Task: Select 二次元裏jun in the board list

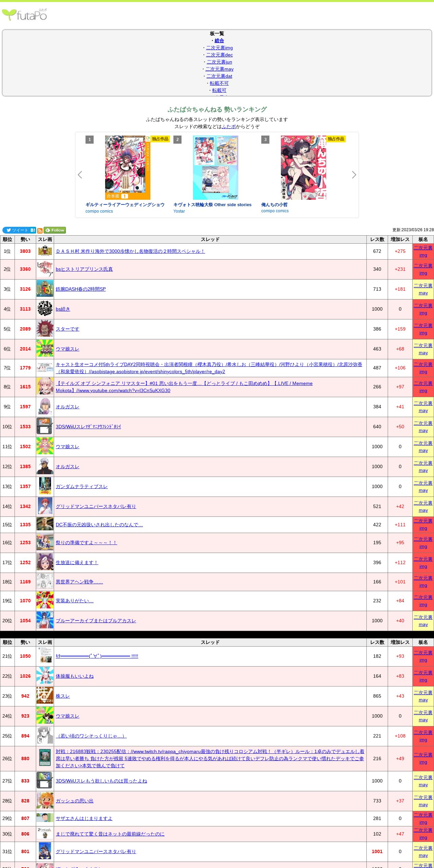Action: click(219, 62)
